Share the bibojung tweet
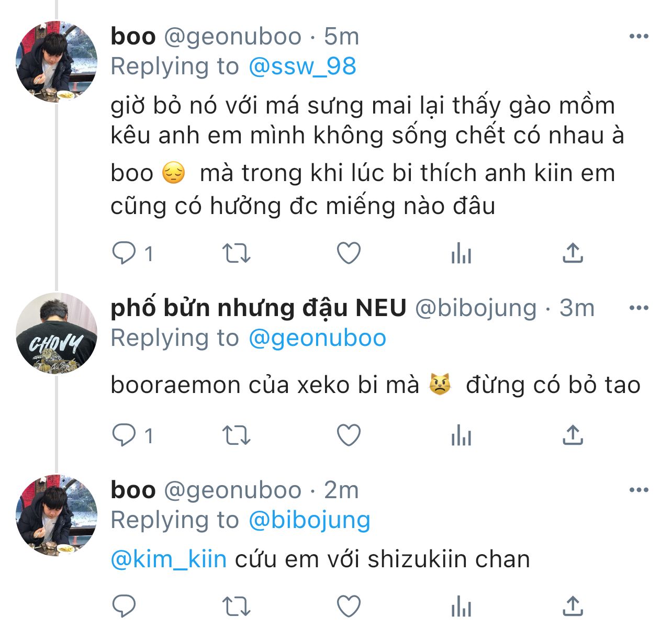 [573, 435]
